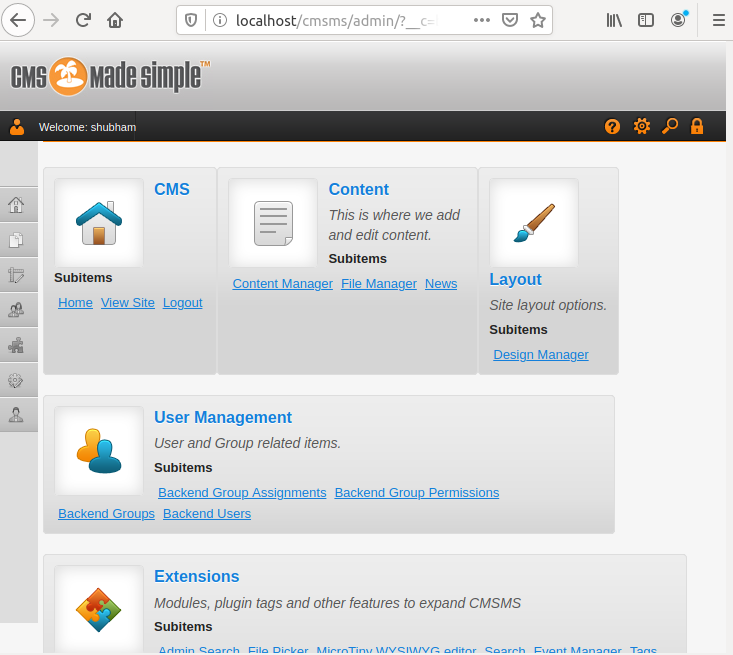Go to the browser Home page icon
This screenshot has width=733, height=655.
point(115,20)
